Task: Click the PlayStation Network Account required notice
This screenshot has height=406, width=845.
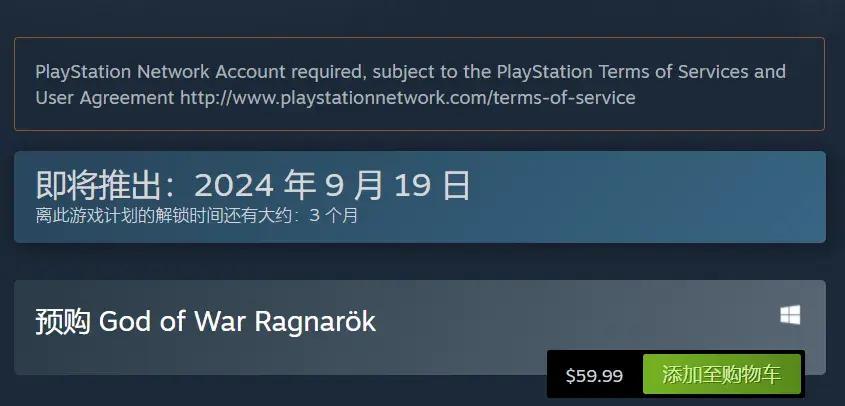Action: pyautogui.click(x=411, y=85)
